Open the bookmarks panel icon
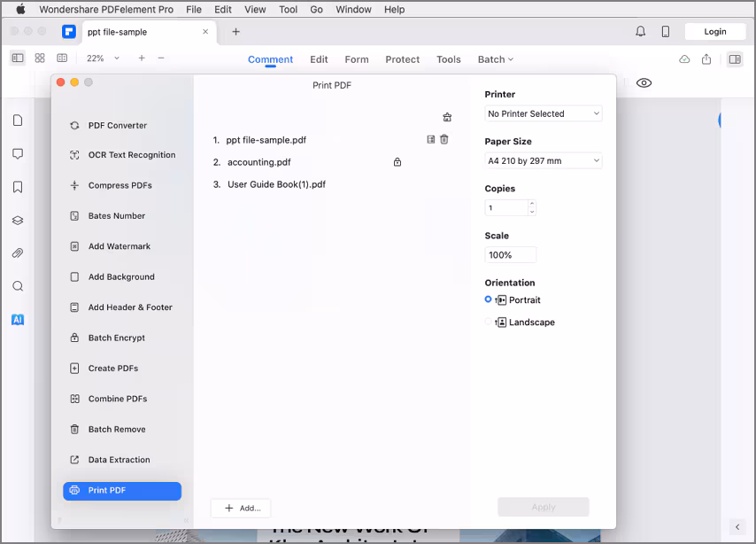The height and width of the screenshot is (544, 756). 18,187
